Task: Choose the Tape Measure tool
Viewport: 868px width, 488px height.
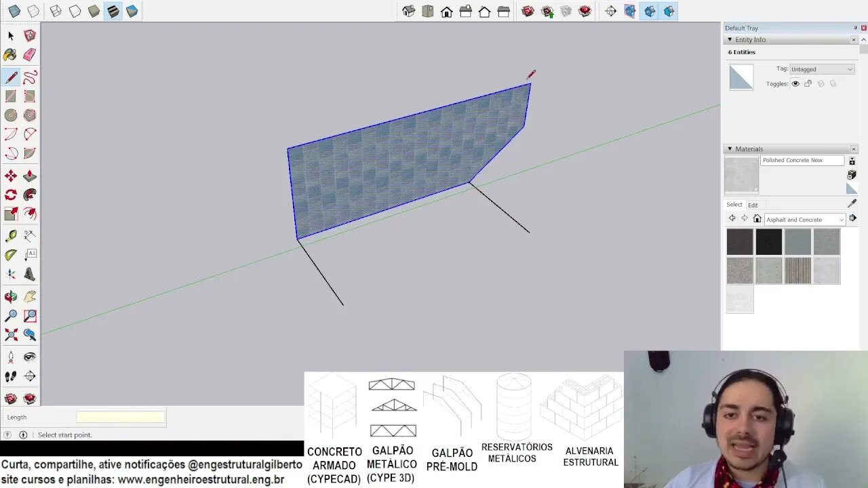Action: pos(11,236)
